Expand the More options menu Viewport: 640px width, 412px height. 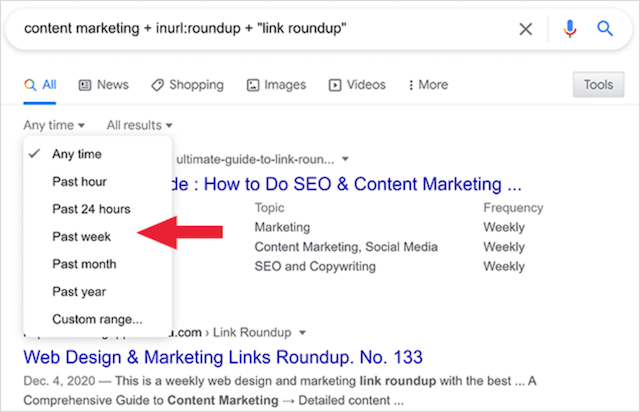[x=426, y=85]
